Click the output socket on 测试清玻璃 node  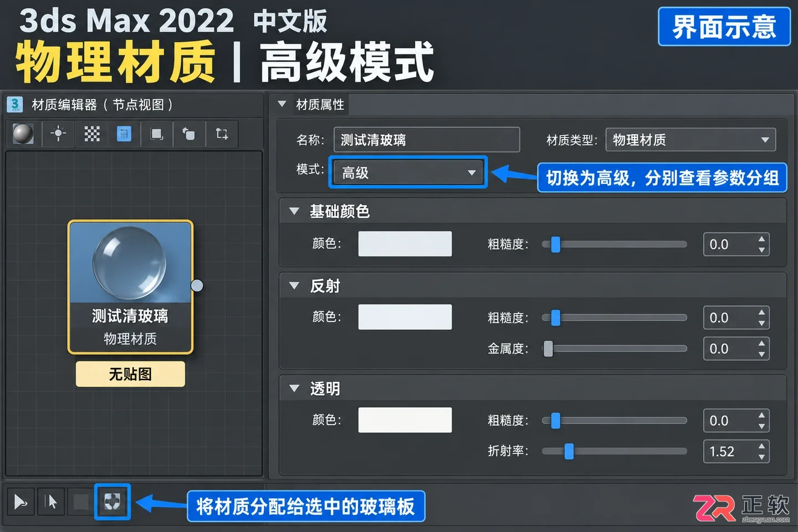(197, 285)
